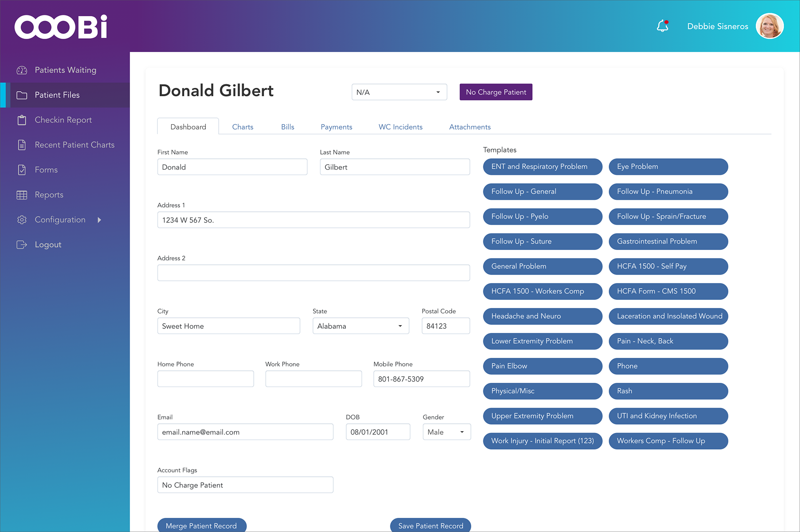Choose Follow Up - Suture template

[542, 242]
